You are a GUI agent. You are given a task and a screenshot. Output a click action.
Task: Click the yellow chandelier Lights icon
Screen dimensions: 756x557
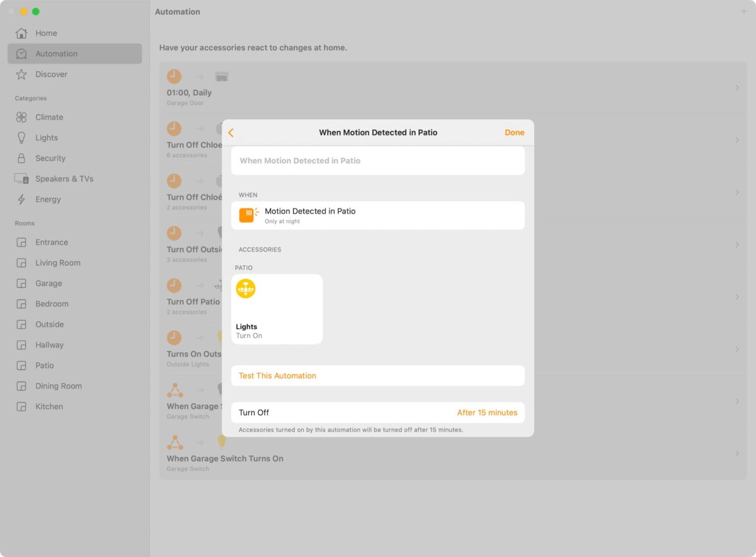[x=246, y=289]
